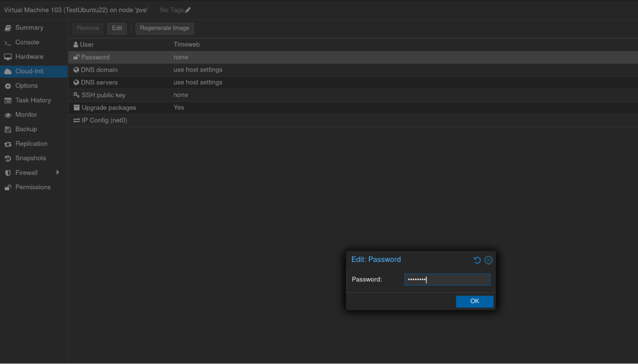The image size is (638, 364).
Task: Click the exchange arrows icon beside IP Config
Action: point(77,120)
